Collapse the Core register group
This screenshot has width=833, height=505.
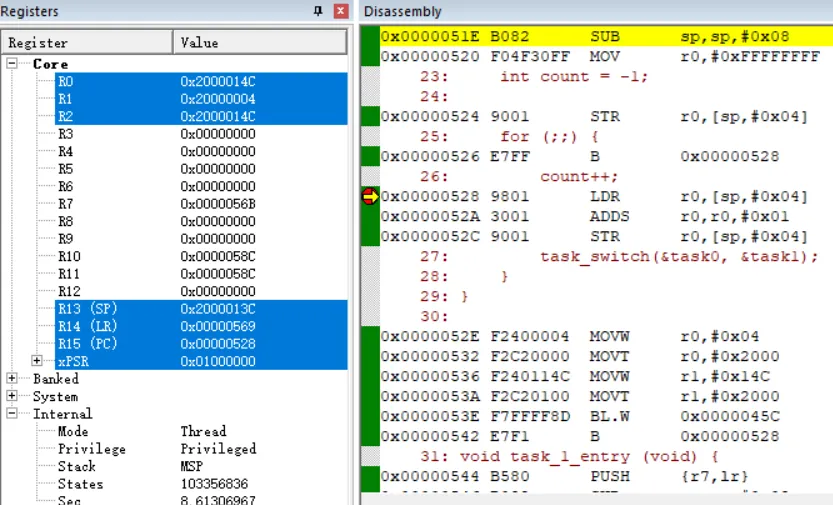13,64
